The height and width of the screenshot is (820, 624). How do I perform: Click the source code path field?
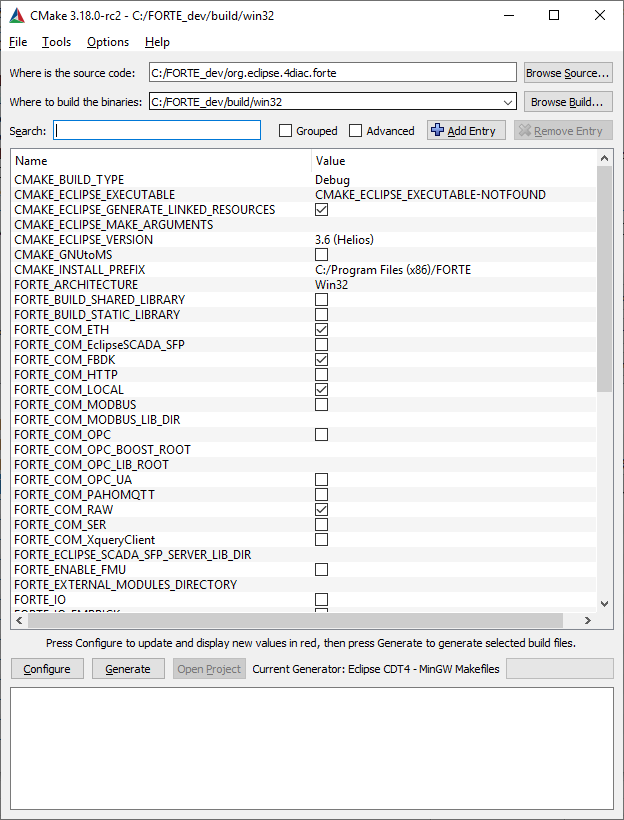pos(333,73)
